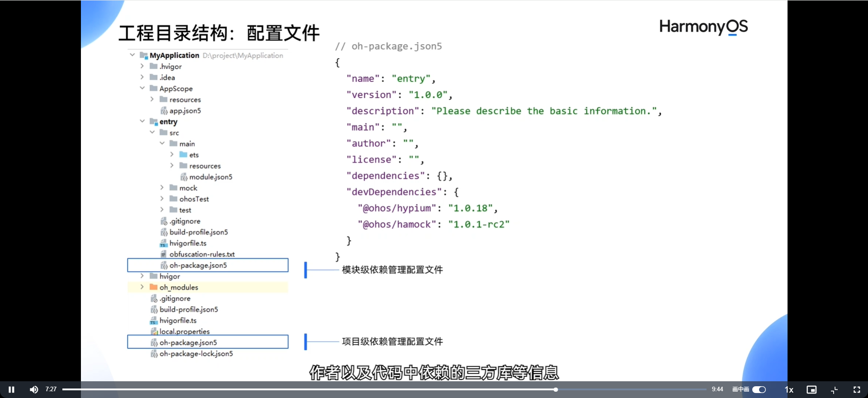The image size is (868, 398).
Task: Click the oh-package-lock.json5 file icon
Action: [x=154, y=353]
